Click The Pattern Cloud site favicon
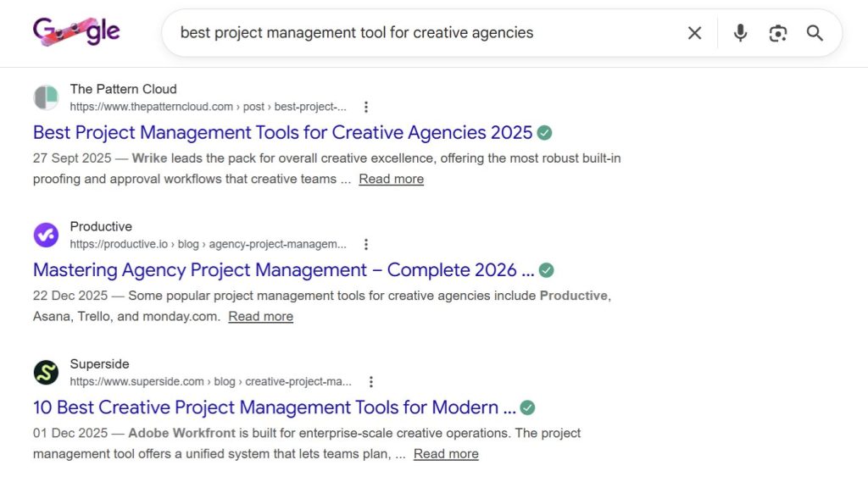Image resolution: width=868 pixels, height=482 pixels. [x=46, y=97]
